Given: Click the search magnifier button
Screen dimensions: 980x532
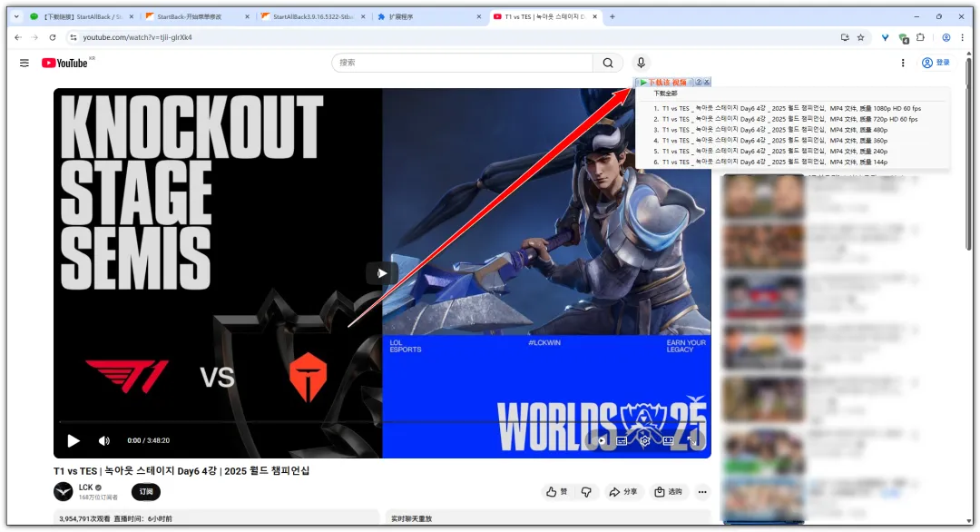Looking at the screenshot, I should click(607, 64).
